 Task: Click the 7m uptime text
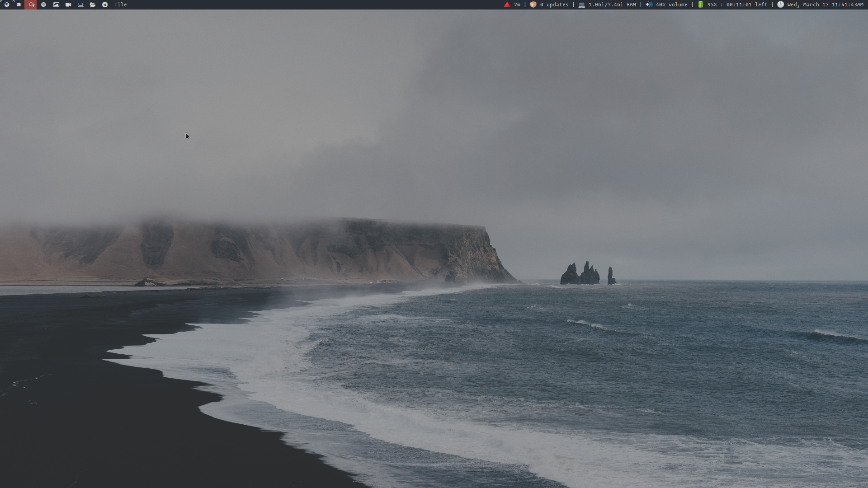click(x=517, y=5)
